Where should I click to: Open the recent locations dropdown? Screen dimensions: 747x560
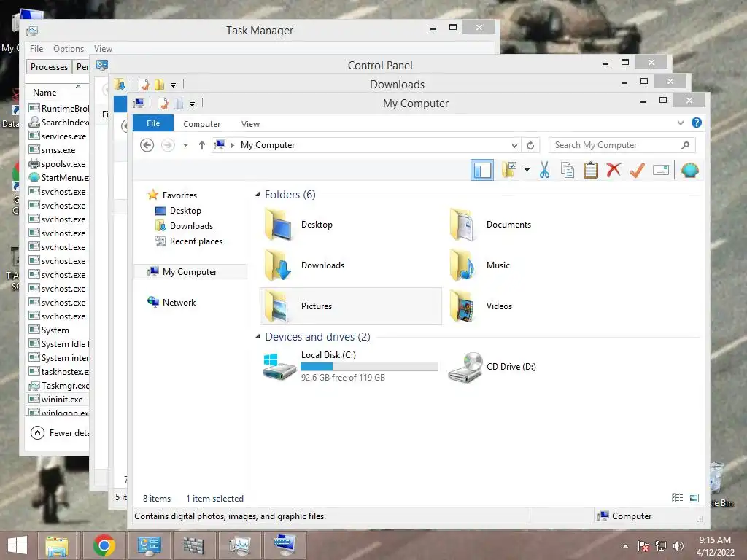pos(186,145)
